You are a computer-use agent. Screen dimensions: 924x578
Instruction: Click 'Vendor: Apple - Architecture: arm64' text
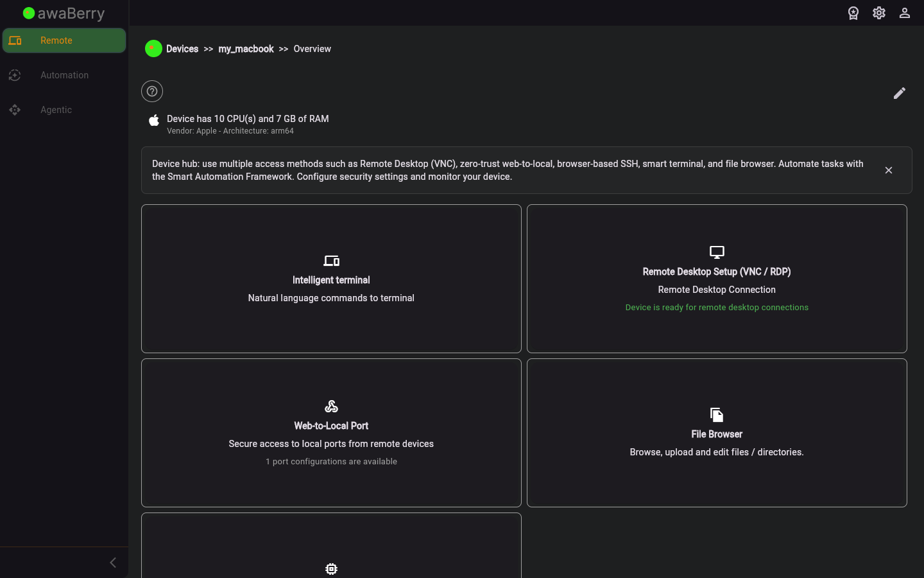pos(230,131)
